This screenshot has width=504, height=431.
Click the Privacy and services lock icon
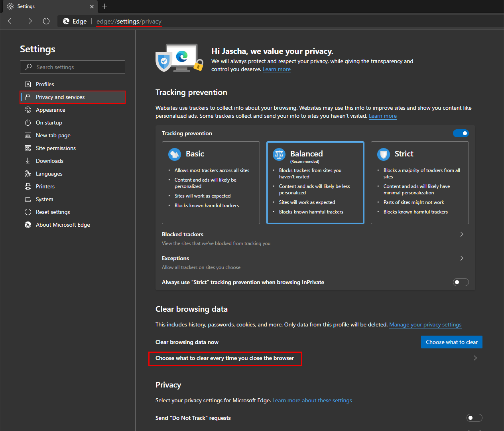coord(28,97)
